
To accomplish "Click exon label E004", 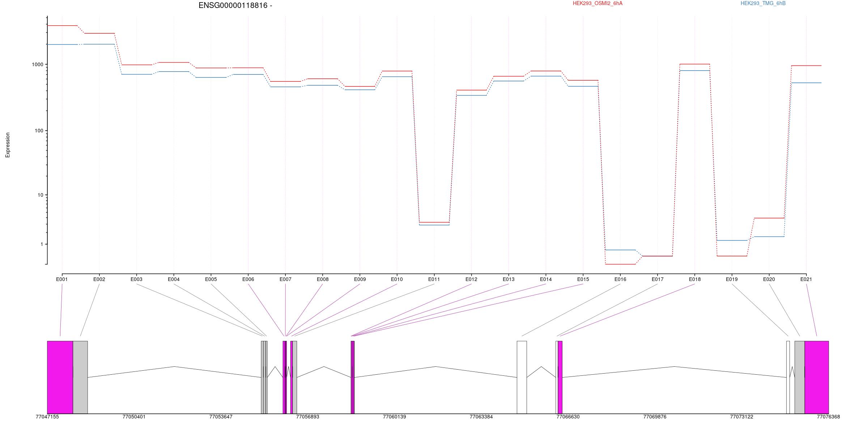I will click(174, 279).
